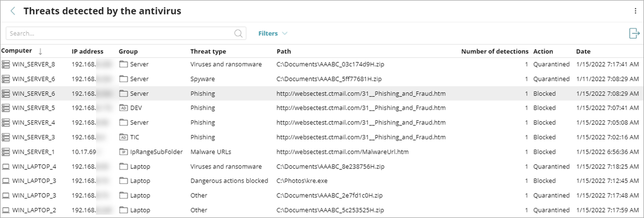Click the export list icon

(x=635, y=33)
